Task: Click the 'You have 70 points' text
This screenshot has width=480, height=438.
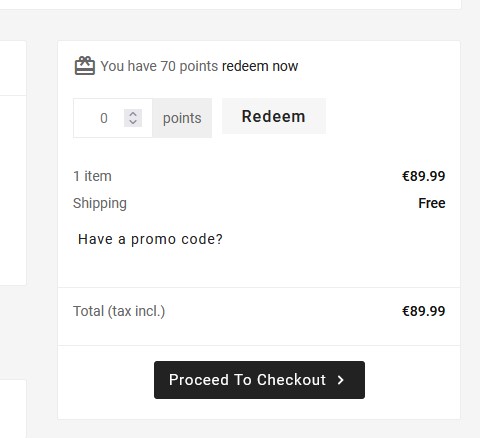Action: point(159,66)
